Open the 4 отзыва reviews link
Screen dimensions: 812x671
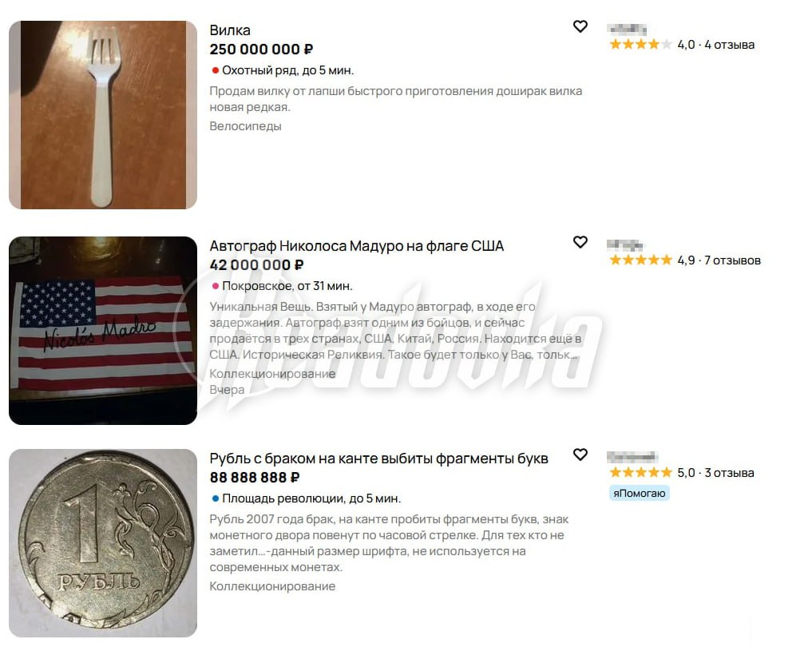(729, 45)
